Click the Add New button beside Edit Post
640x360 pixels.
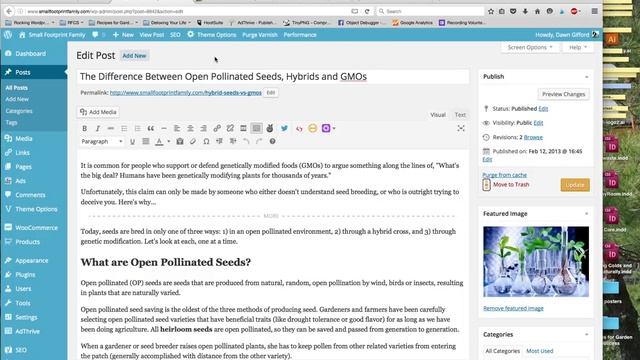[x=134, y=56]
